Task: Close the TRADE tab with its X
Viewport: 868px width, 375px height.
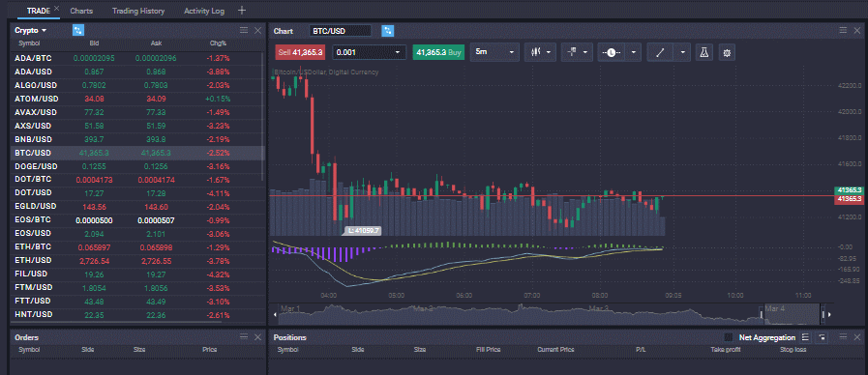Action: pos(56,9)
